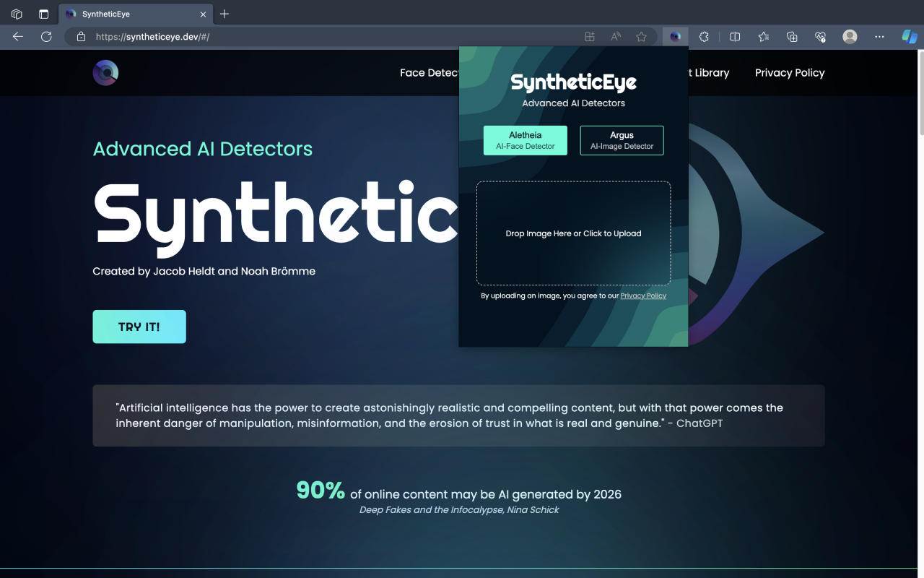Open the tab actions menu icon

click(43, 14)
